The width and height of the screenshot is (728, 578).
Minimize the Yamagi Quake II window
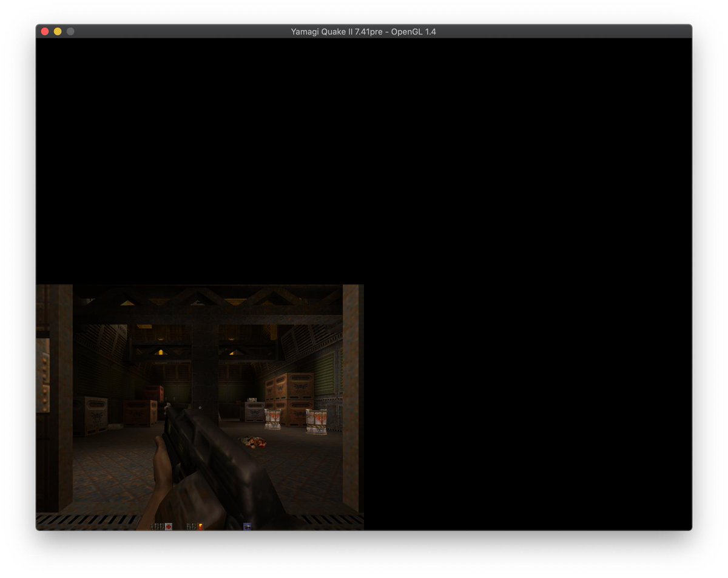click(58, 31)
